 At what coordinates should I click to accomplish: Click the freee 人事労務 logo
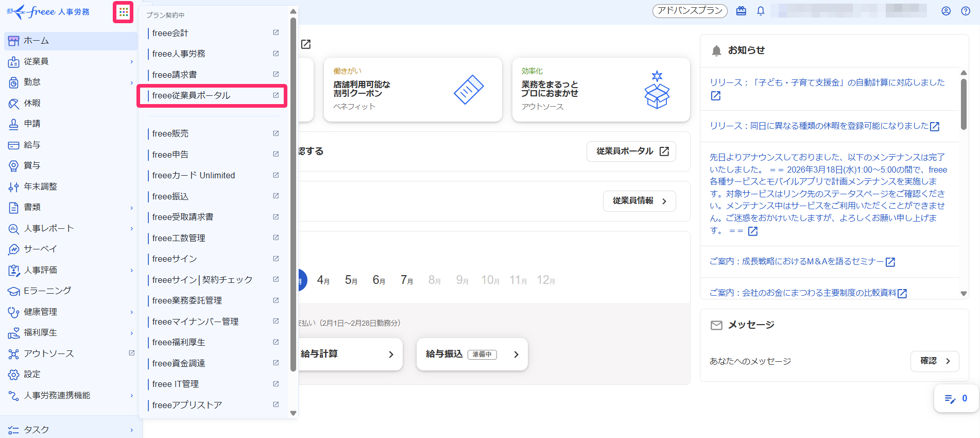coord(48,11)
